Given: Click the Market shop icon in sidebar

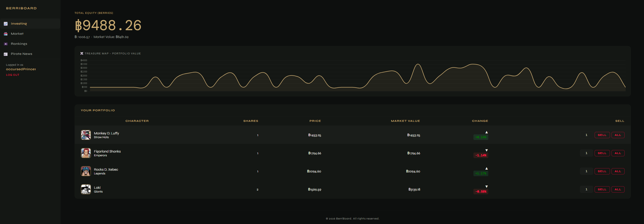Looking at the screenshot, I should 6,34.
